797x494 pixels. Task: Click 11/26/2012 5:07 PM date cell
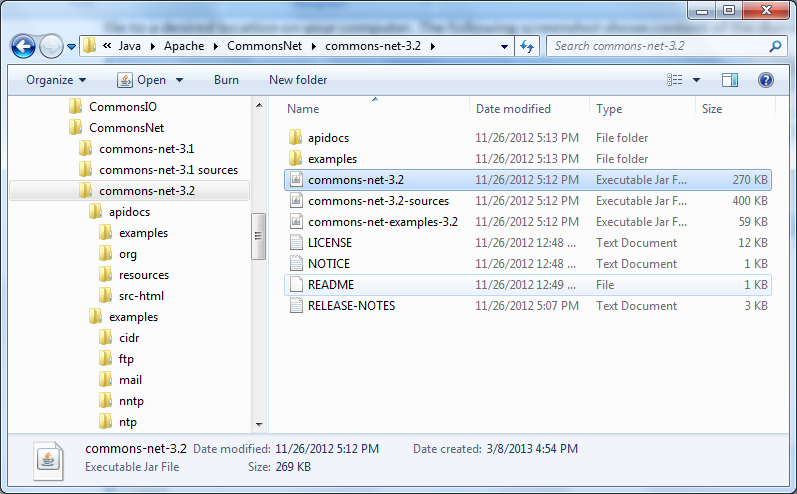(527, 306)
